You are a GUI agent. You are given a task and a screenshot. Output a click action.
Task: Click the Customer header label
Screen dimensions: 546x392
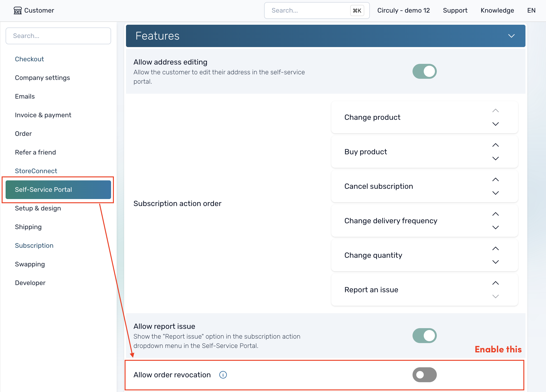39,10
